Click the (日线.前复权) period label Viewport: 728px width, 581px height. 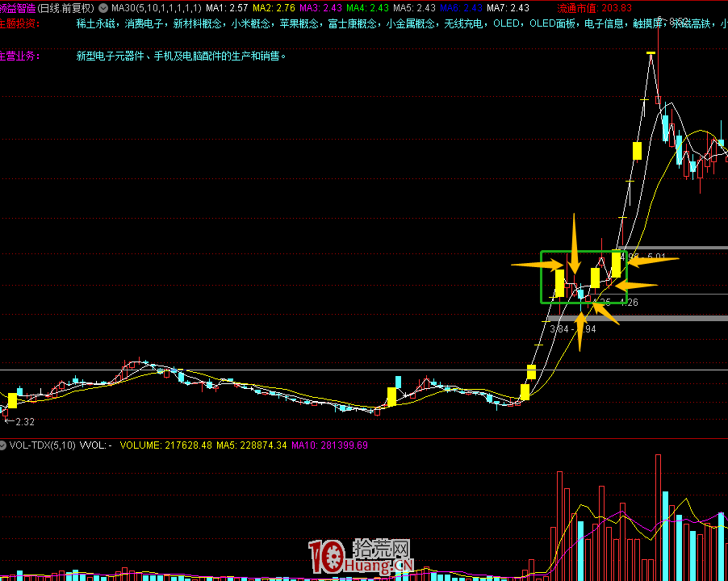point(65,8)
